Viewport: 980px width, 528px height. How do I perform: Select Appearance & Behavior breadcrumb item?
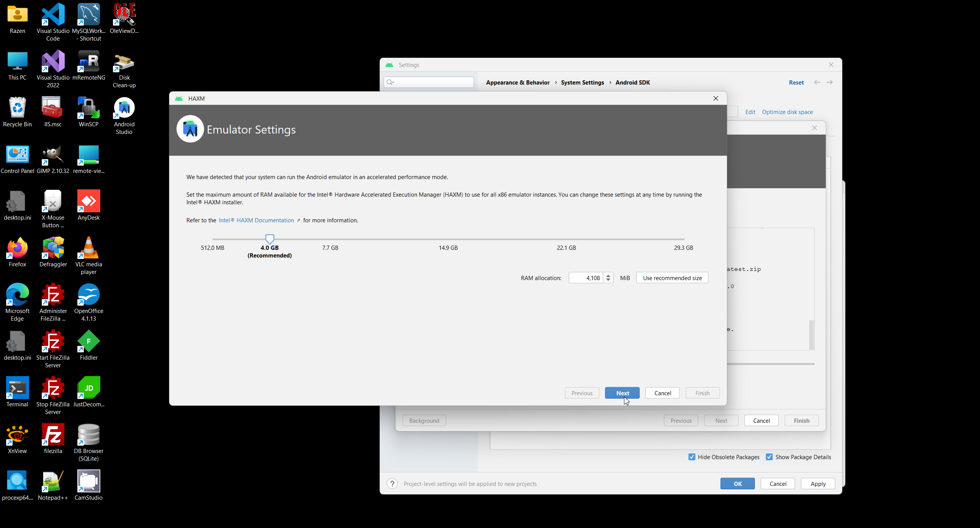pos(518,83)
